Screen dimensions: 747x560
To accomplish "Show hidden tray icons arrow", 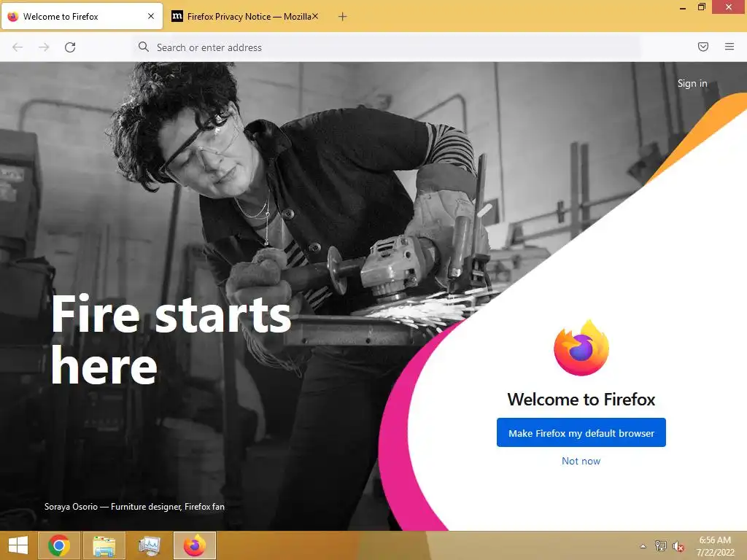I will (x=643, y=546).
